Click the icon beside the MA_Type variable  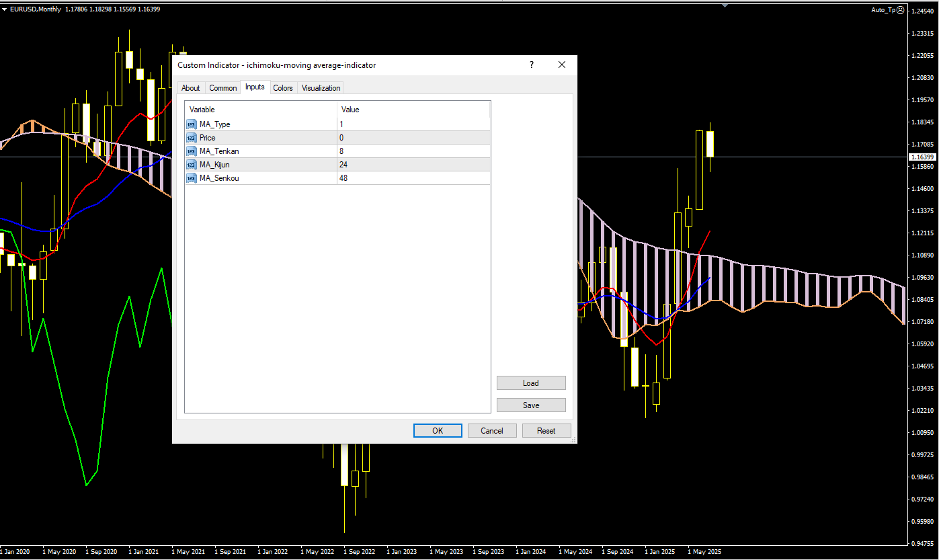click(x=191, y=124)
